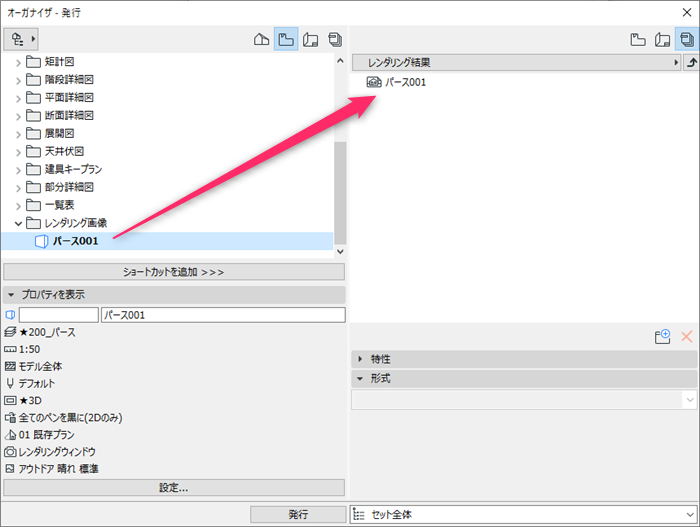Click the red delete X icon
This screenshot has width=700, height=527.
pyautogui.click(x=687, y=336)
